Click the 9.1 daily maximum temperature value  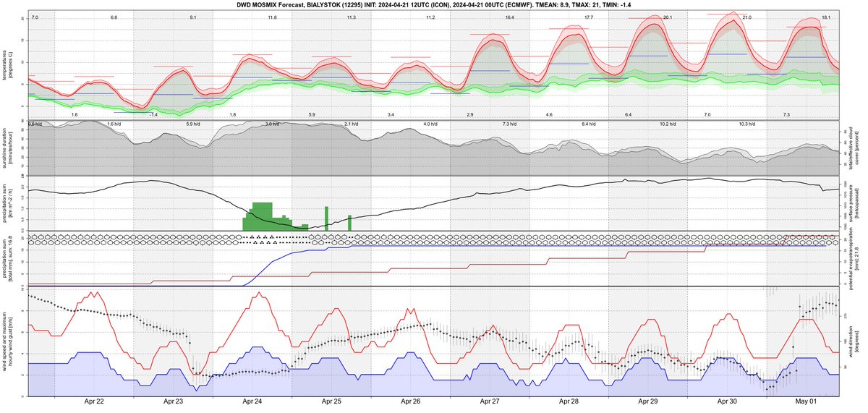[192, 17]
